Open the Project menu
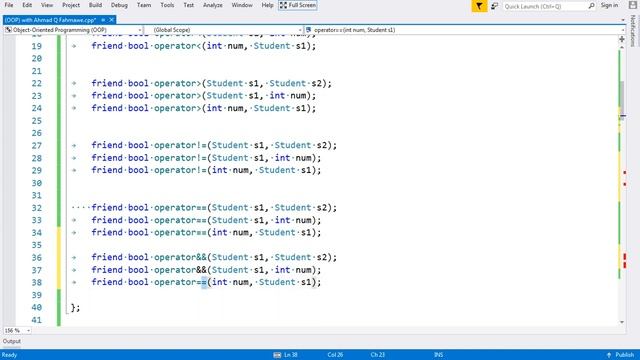Image resolution: width=640 pixels, height=360 pixels. (x=71, y=5)
